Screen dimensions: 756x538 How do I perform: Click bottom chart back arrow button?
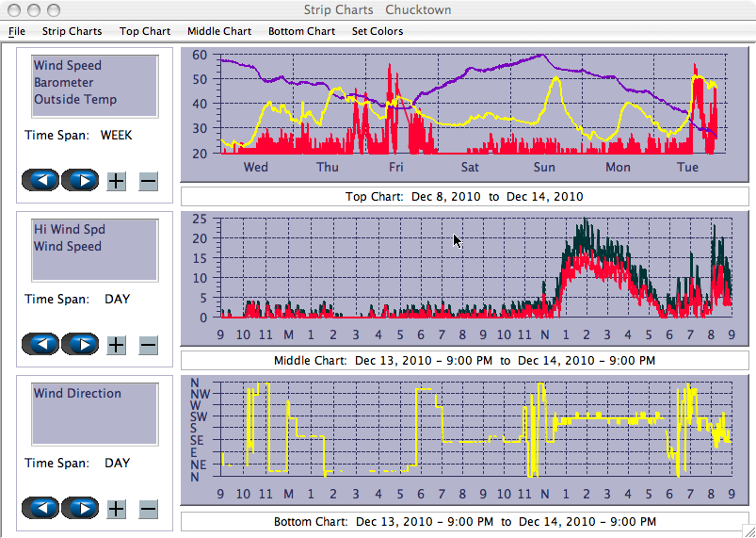40,509
